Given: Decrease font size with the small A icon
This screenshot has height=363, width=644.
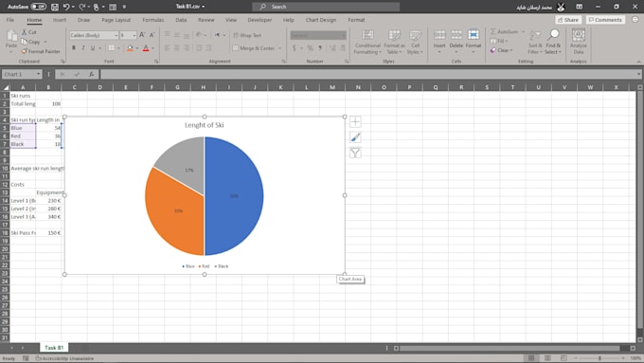Looking at the screenshot, I should [152, 35].
